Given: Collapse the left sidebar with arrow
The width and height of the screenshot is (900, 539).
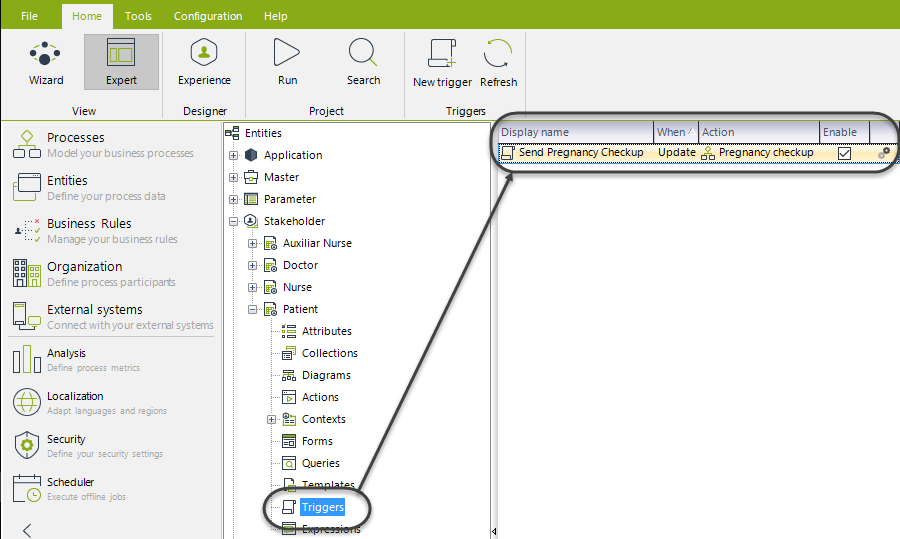Looking at the screenshot, I should (x=26, y=530).
